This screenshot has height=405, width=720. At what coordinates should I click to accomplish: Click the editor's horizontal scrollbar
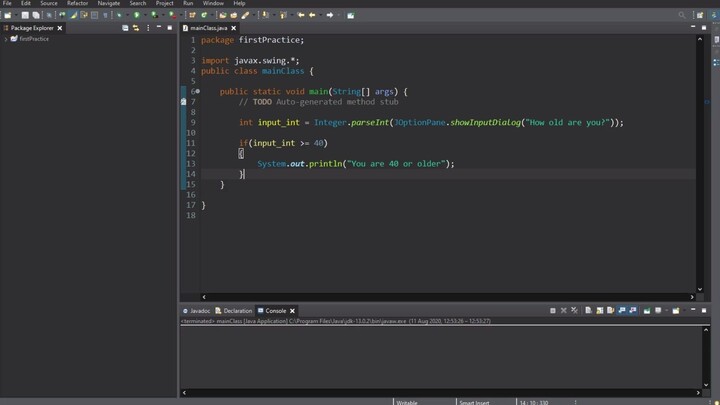(x=440, y=296)
